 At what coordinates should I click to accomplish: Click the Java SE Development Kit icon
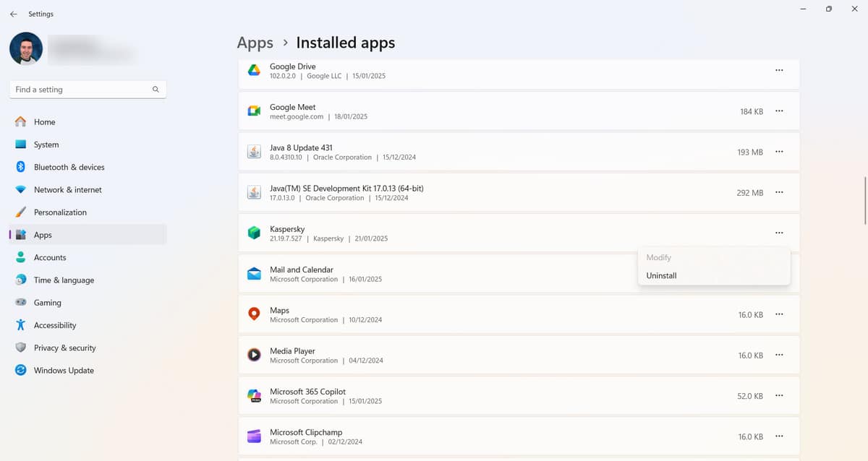click(x=254, y=192)
